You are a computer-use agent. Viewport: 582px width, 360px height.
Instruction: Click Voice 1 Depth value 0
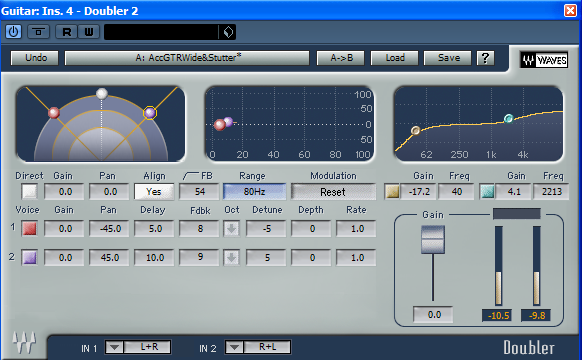pyautogui.click(x=311, y=229)
